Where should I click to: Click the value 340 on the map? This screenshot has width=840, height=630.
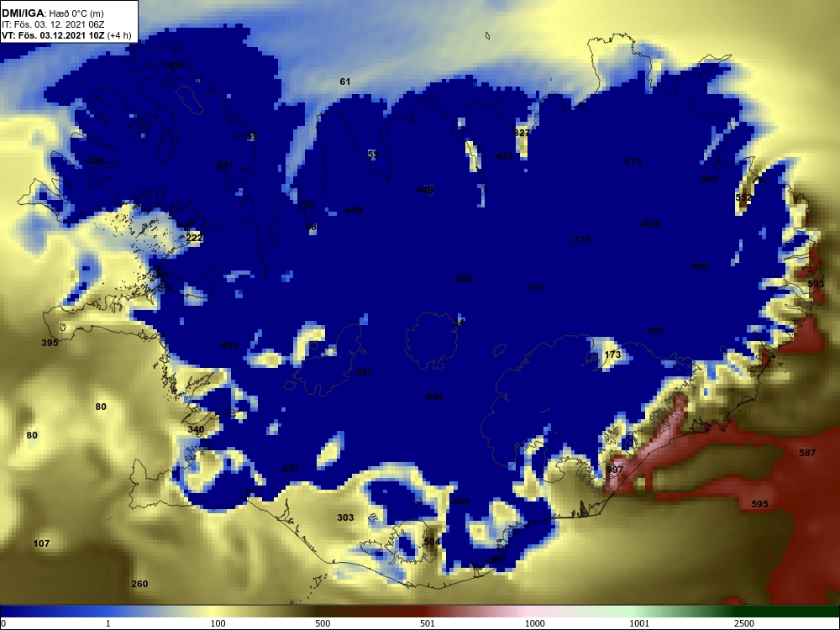point(196,429)
